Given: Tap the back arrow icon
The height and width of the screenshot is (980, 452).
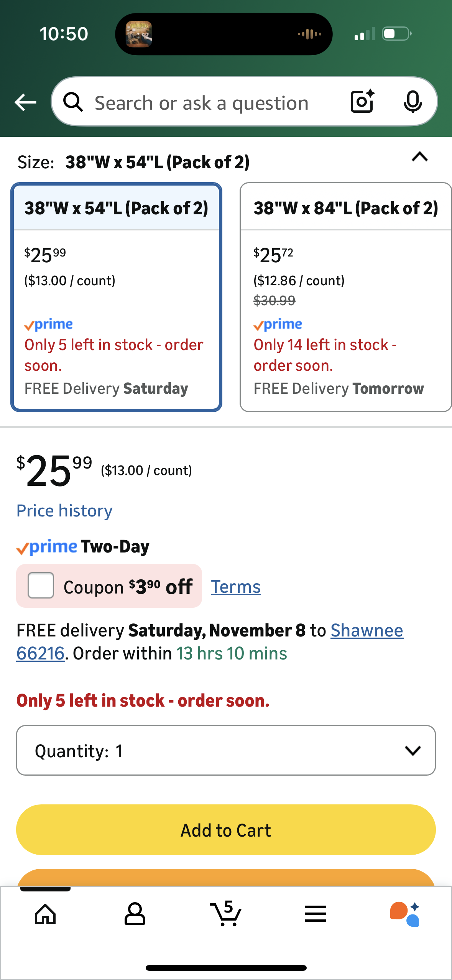Looking at the screenshot, I should (x=25, y=102).
